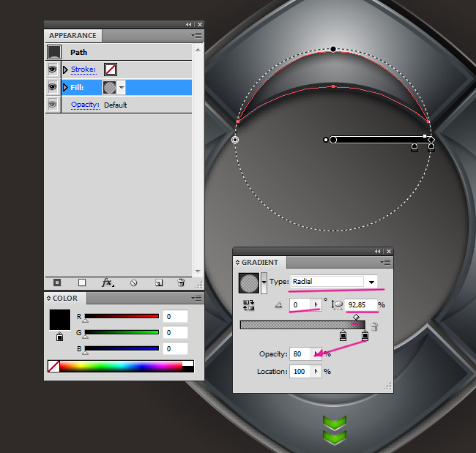Open the gradient Opacity value dropdown arrow
Screen dimensions: 476x453
[x=316, y=353]
